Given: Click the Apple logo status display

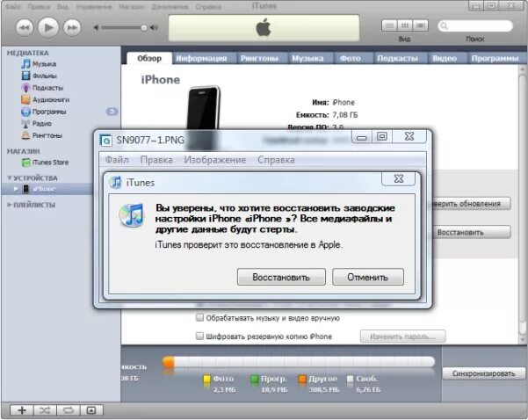Looking at the screenshot, I should (264, 27).
